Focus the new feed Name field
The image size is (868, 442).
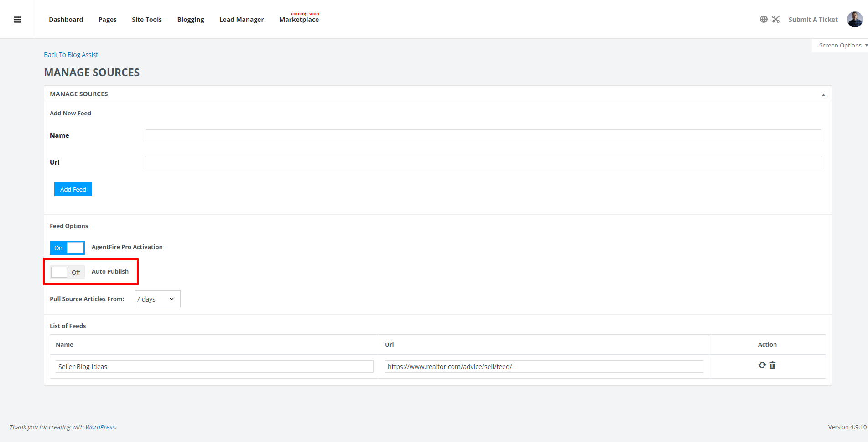(x=483, y=135)
